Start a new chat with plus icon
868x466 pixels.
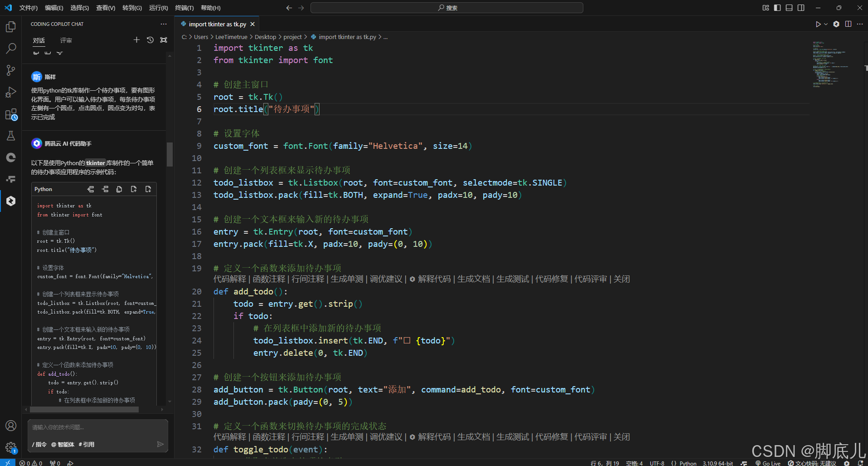click(x=136, y=40)
